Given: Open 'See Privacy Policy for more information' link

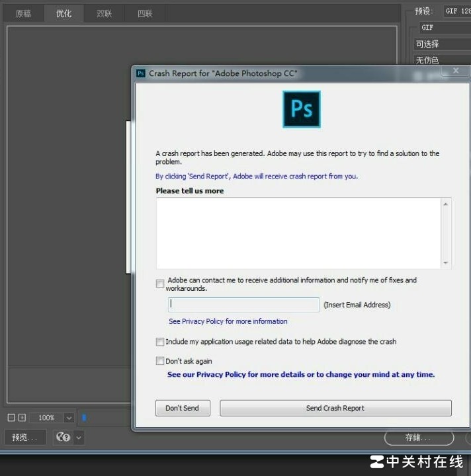Looking at the screenshot, I should pyautogui.click(x=228, y=321).
